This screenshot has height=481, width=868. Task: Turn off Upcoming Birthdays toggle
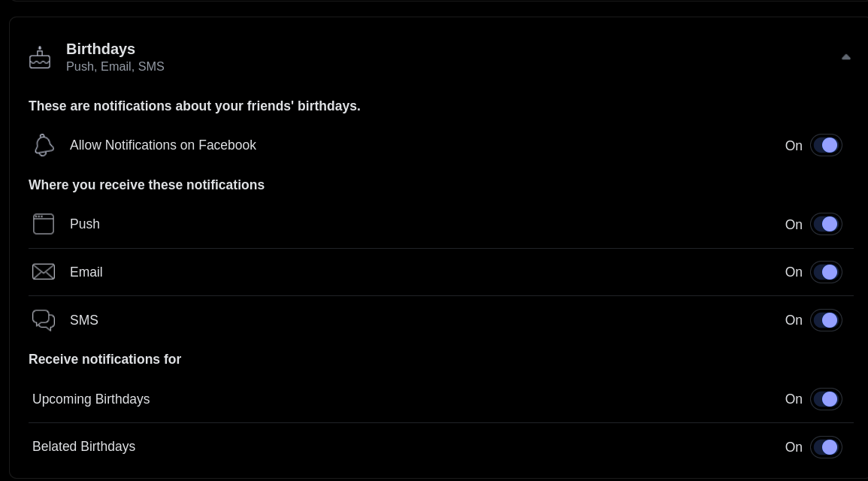click(826, 399)
